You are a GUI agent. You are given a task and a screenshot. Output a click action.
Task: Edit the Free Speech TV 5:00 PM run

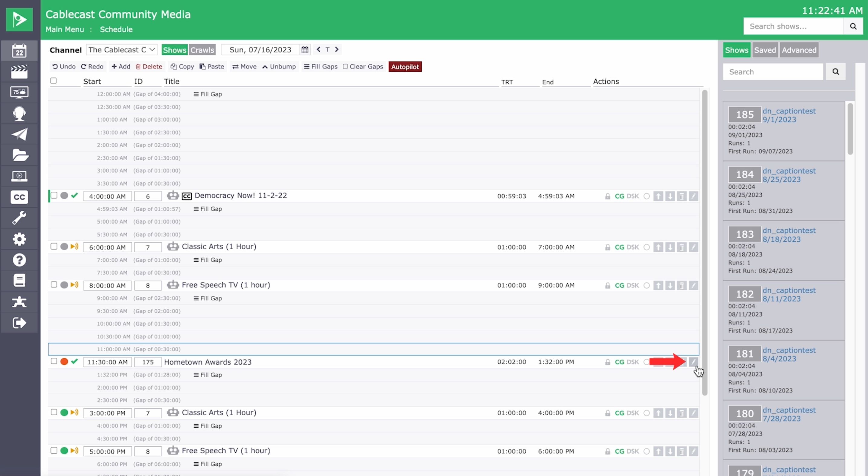693,451
